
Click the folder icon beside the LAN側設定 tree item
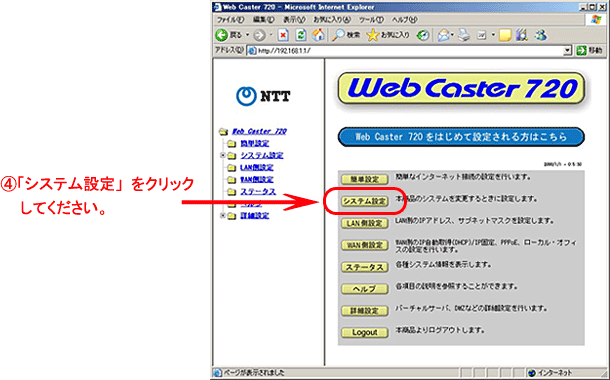tap(231, 168)
